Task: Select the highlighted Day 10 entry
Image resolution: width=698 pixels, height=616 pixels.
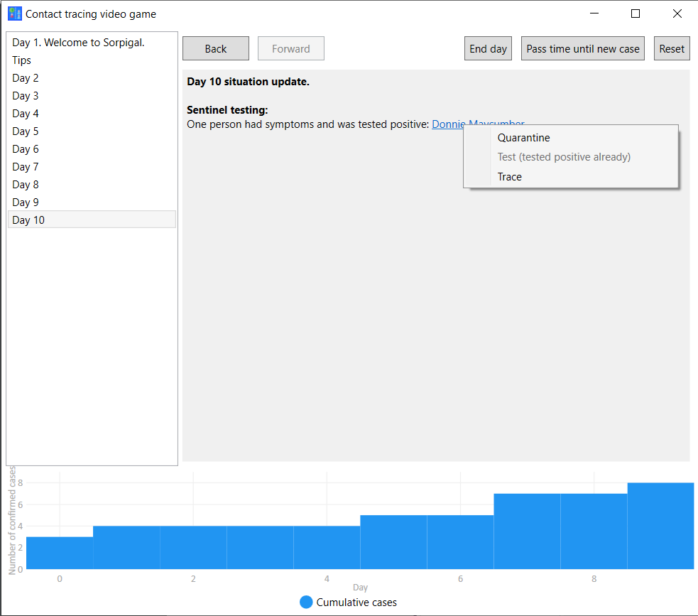Action: pos(92,220)
